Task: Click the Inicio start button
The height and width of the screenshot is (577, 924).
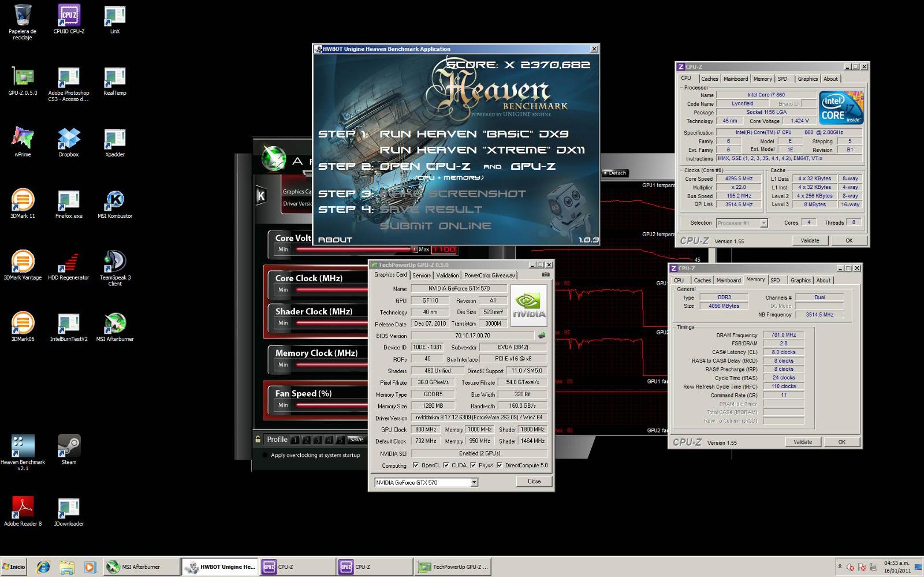Action: (14, 567)
